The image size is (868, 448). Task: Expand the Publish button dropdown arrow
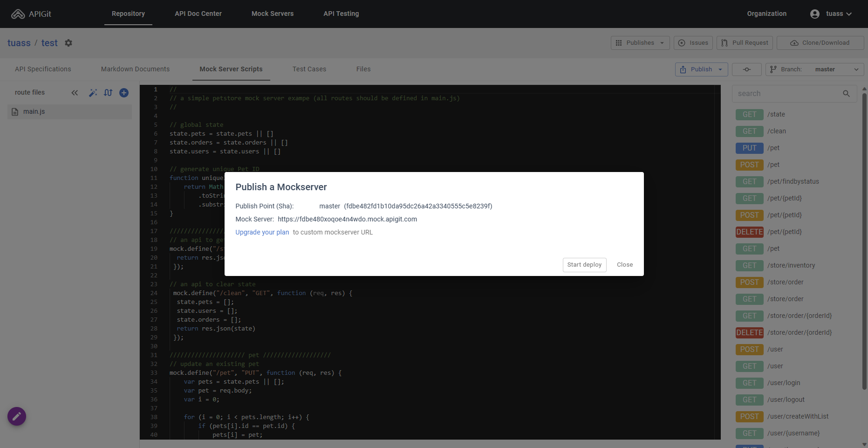(x=720, y=69)
